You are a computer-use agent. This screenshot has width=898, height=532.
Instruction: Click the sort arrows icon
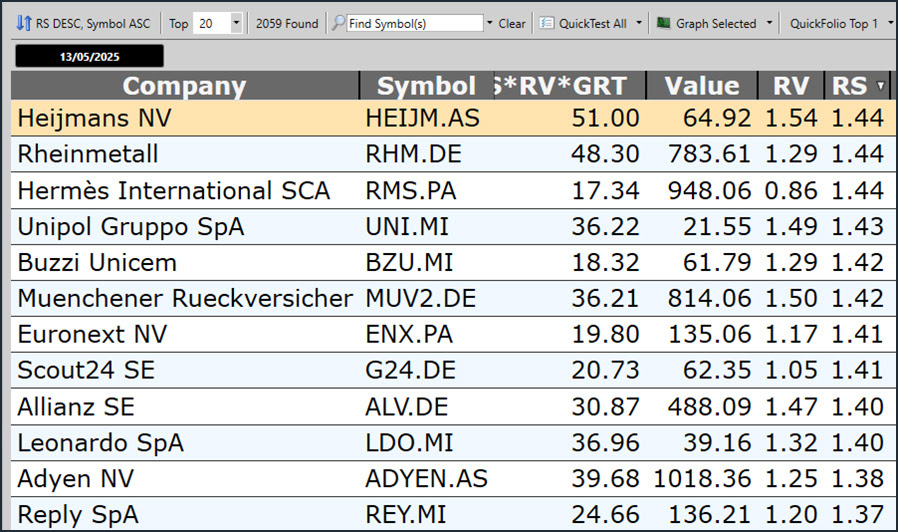[x=23, y=23]
